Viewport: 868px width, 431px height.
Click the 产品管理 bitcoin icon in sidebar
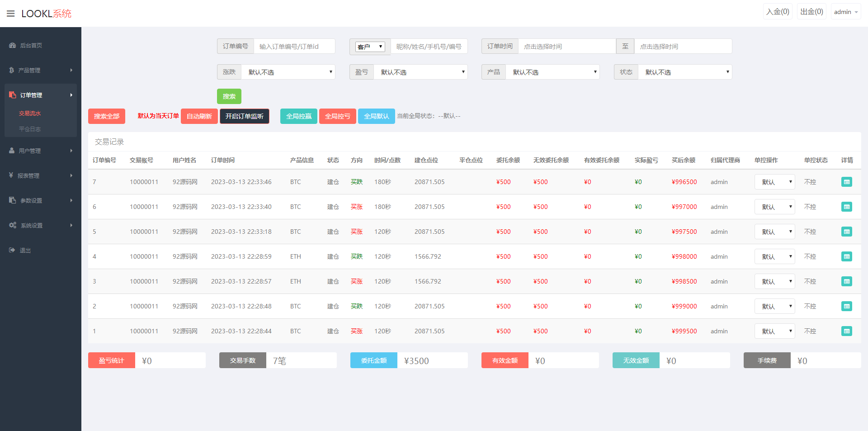point(11,70)
